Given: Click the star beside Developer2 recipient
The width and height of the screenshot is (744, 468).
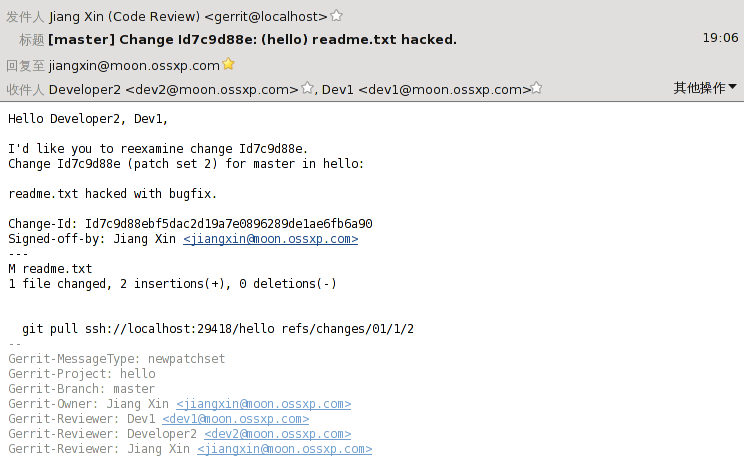Looking at the screenshot, I should (307, 88).
